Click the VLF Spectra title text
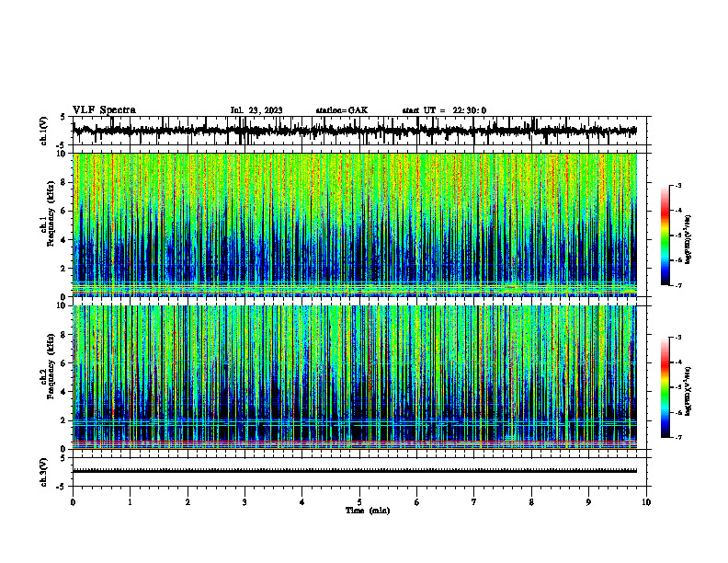Image resolution: width=728 pixels, height=563 pixels. point(104,110)
